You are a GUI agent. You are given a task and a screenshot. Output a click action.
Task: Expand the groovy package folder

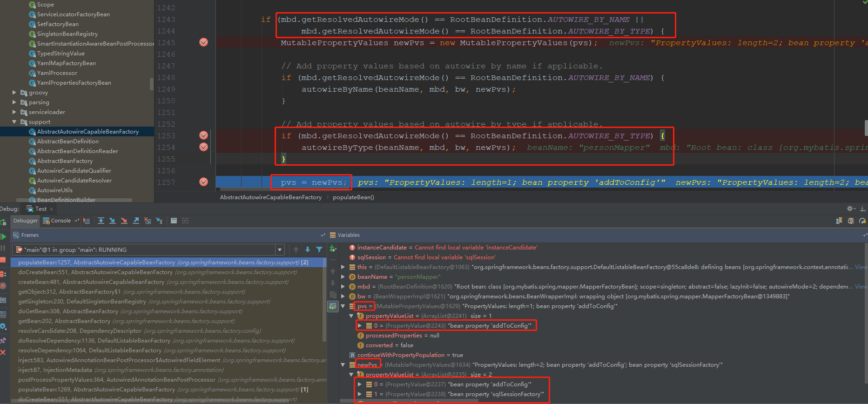click(14, 93)
